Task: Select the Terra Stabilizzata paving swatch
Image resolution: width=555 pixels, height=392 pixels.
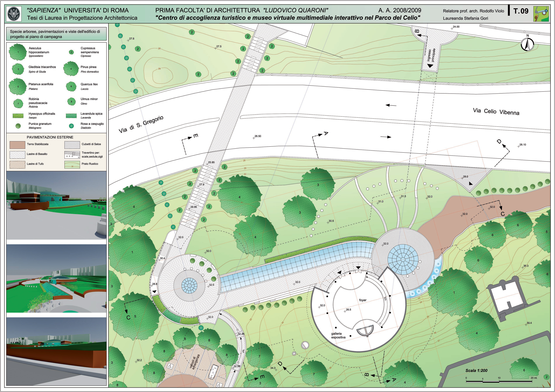Action: 17,145
